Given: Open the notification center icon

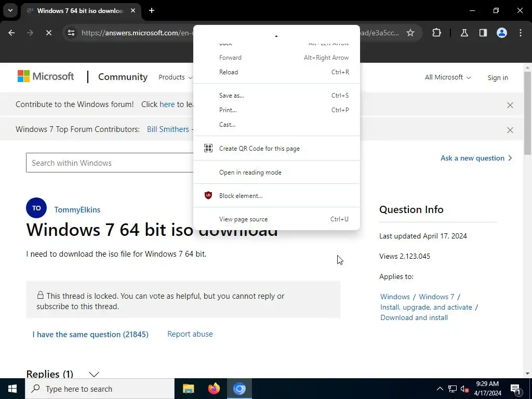Looking at the screenshot, I should (x=515, y=390).
